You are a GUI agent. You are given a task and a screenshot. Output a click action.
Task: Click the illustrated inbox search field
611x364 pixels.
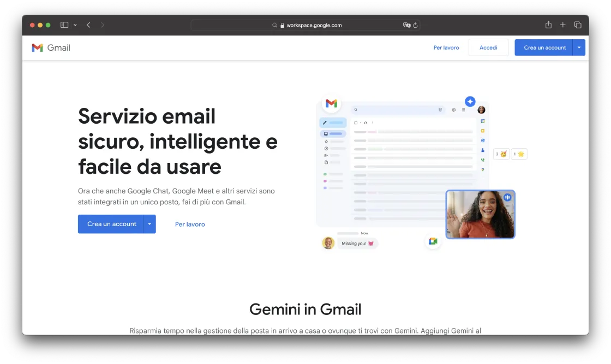tap(398, 110)
